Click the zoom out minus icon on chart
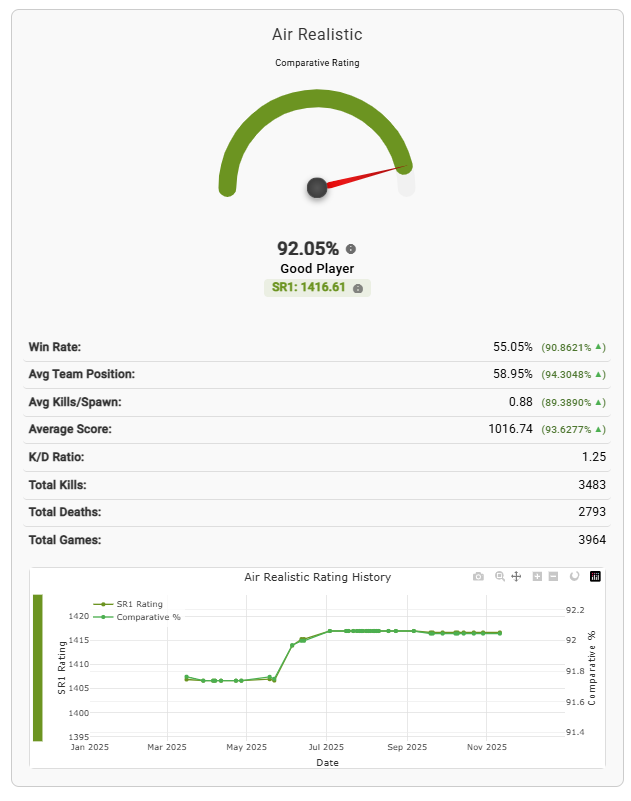Screen dimensions: 631x801 [x=553, y=577]
